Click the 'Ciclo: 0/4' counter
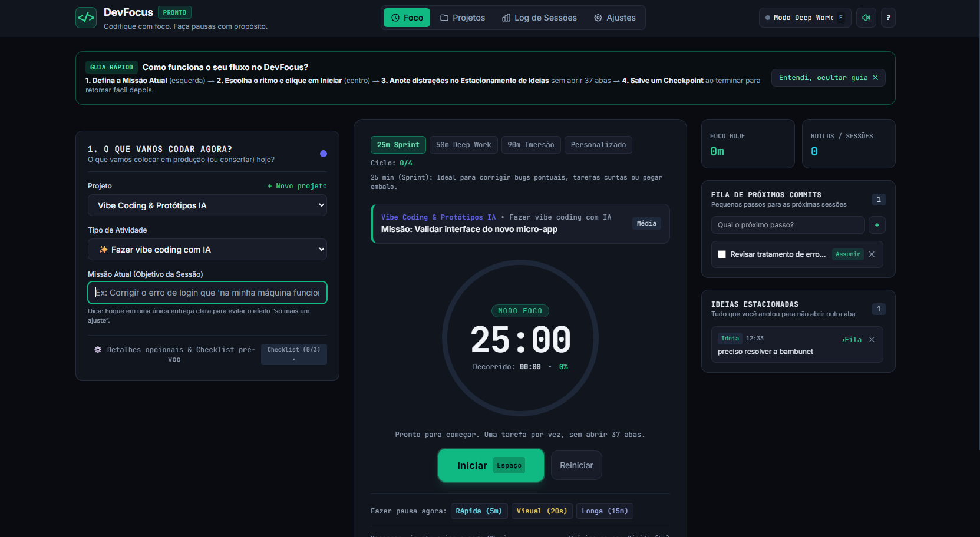The height and width of the screenshot is (537, 980). 391,163
